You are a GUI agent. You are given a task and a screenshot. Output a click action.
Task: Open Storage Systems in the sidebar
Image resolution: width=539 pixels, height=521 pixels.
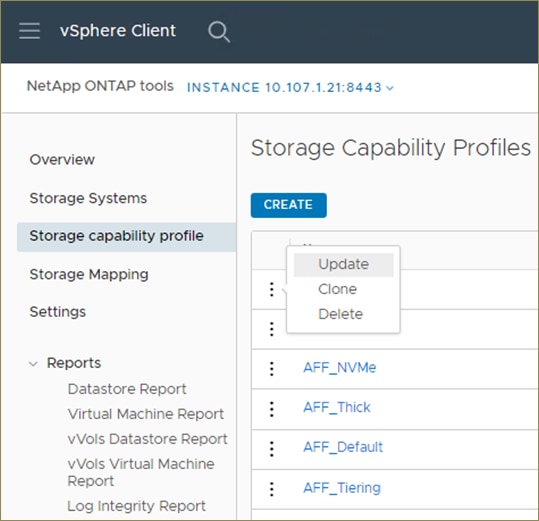click(x=88, y=198)
